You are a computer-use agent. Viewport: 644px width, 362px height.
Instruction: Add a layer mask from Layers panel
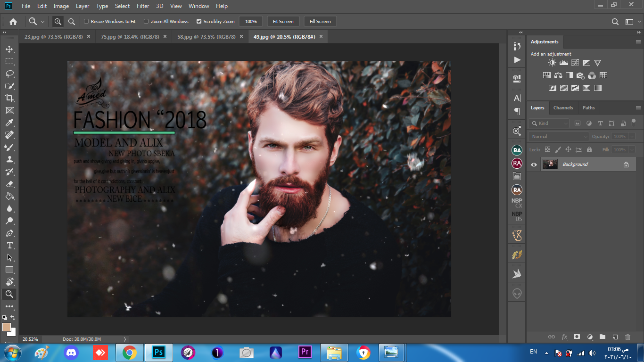click(x=577, y=337)
